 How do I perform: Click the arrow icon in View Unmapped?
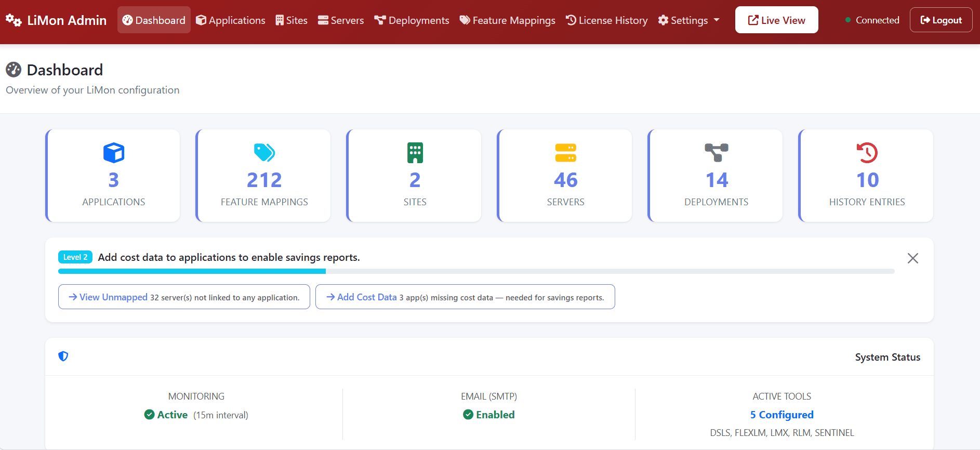coord(73,297)
